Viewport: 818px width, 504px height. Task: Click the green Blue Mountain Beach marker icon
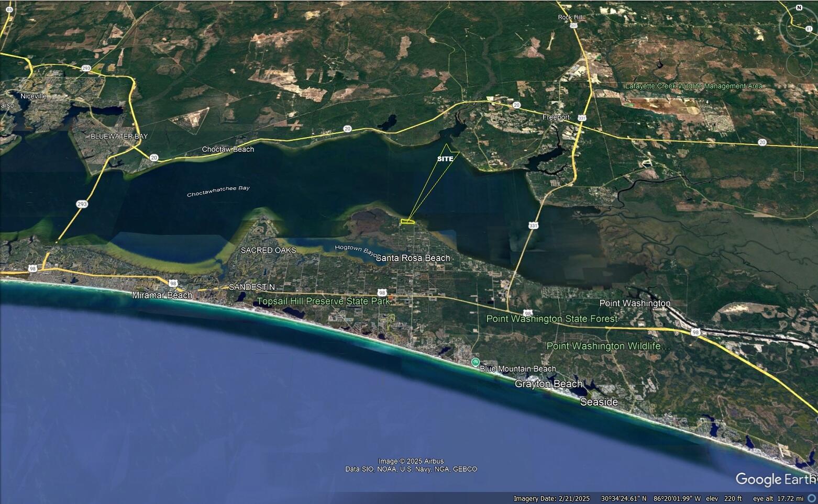[x=475, y=362]
